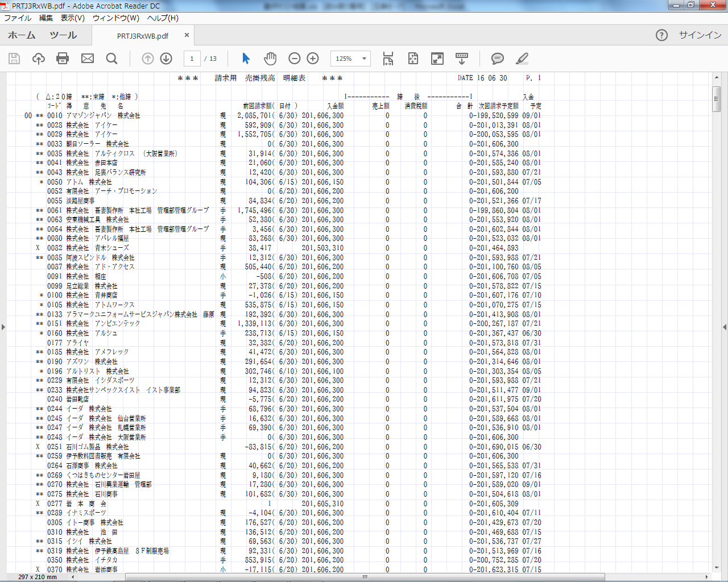Click the cloud upload icon
The width and height of the screenshot is (728, 582).
[39, 59]
